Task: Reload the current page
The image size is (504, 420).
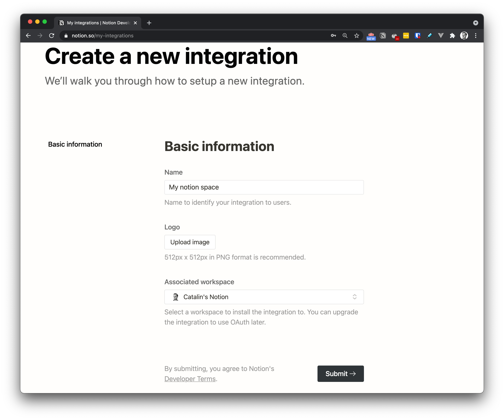Action: (x=52, y=36)
